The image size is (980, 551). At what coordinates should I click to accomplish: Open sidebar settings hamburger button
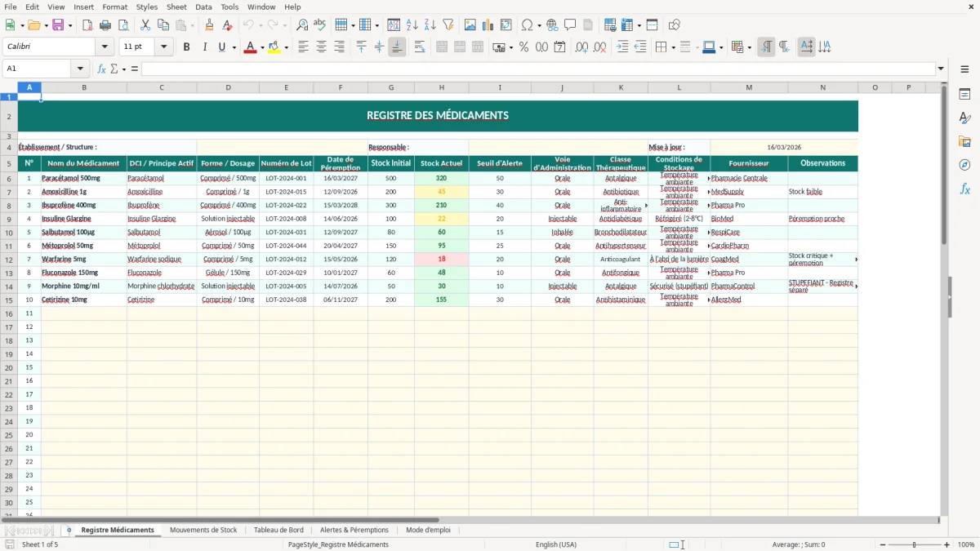pos(964,69)
